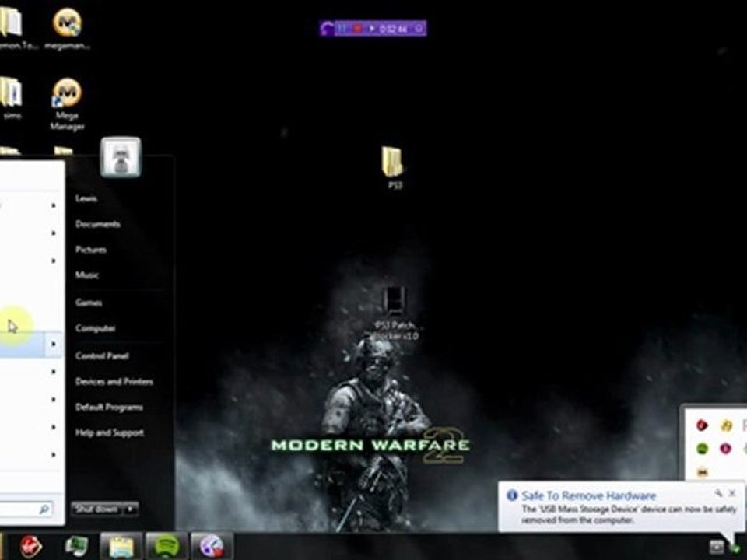Stop recording with the red button

(356, 29)
